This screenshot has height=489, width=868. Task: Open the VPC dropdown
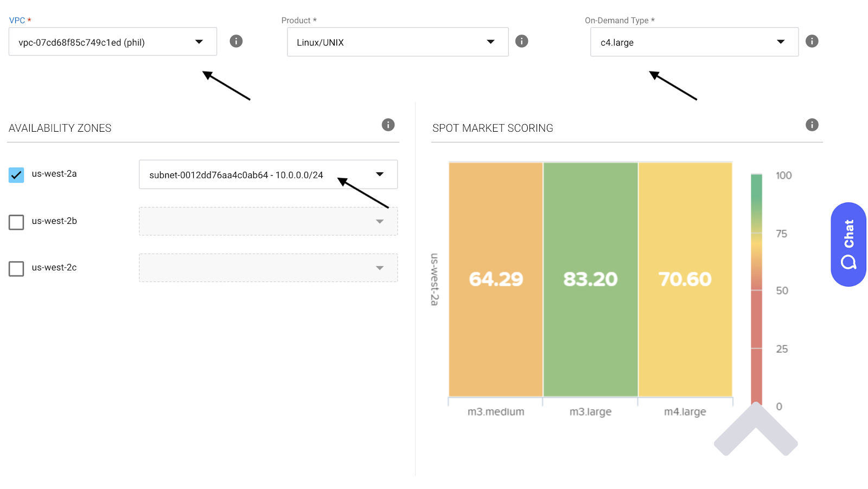pyautogui.click(x=113, y=42)
